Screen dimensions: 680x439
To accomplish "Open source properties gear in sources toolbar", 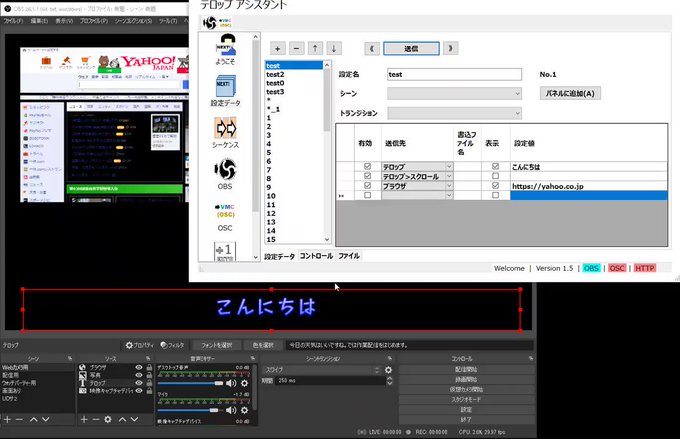I will tap(108, 419).
